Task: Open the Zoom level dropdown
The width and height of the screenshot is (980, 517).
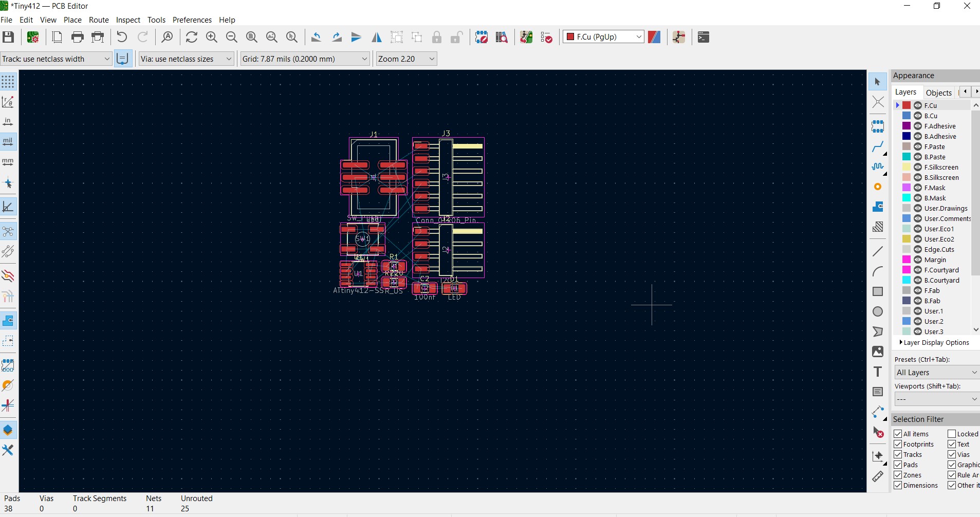Action: [x=406, y=59]
